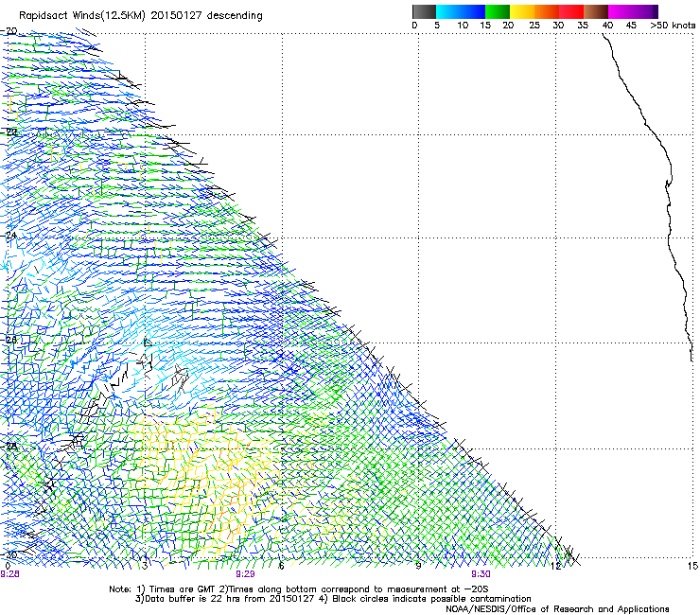Click the gray 0-5 knots legend swatch
The width and height of the screenshot is (700, 615).
(424, 11)
